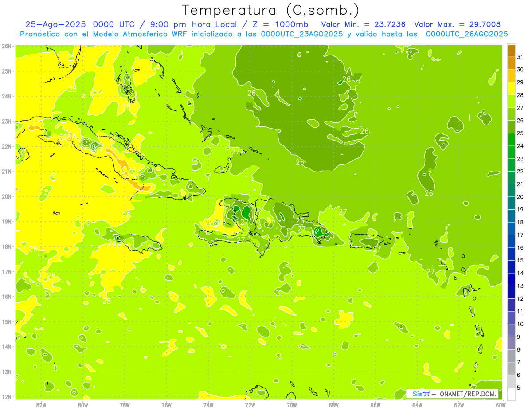
Task: Select the "0000UTC_26AGO2025" valid-until time text
Action: pyautogui.click(x=467, y=34)
